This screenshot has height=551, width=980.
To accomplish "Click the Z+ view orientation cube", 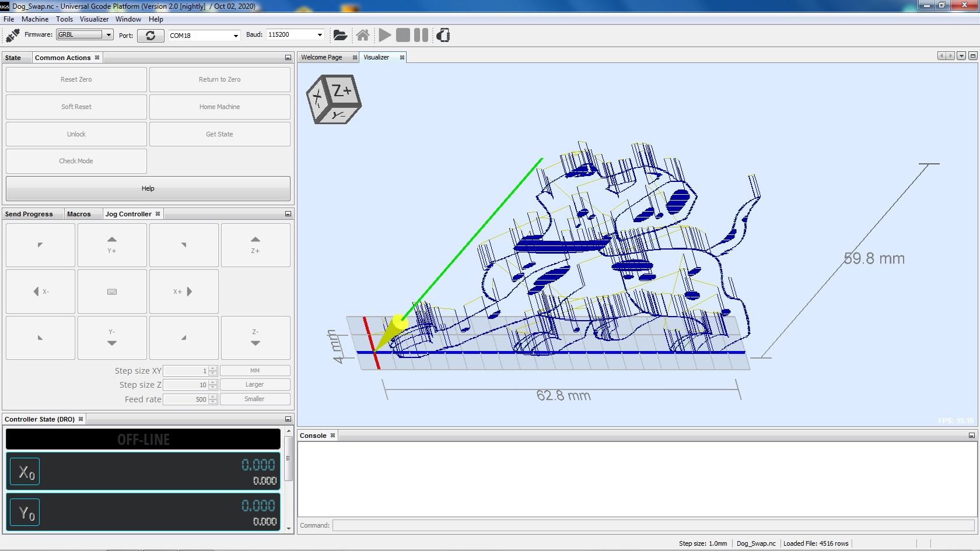I will (334, 99).
